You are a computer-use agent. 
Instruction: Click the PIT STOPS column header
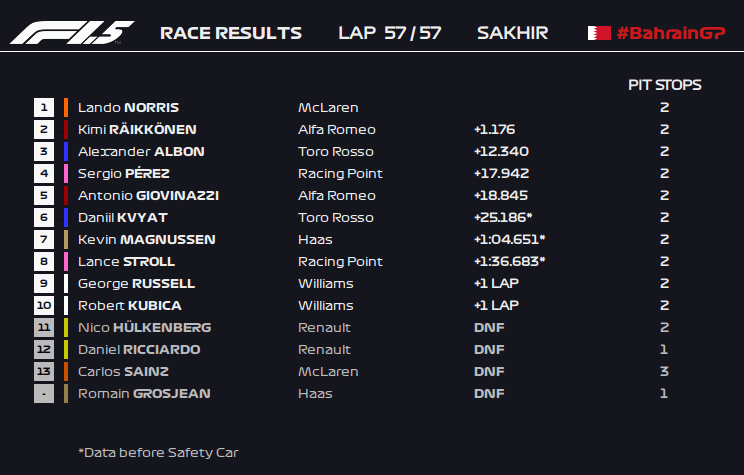click(664, 85)
